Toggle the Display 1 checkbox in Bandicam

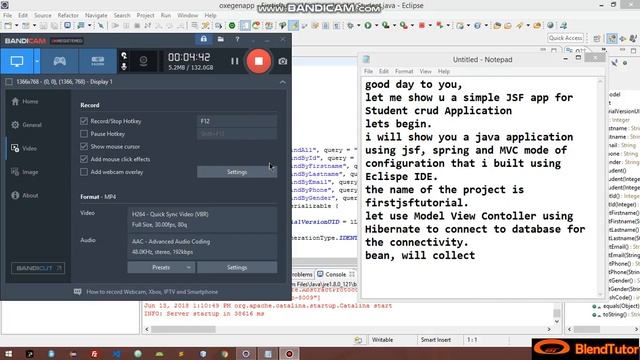(x=9, y=82)
